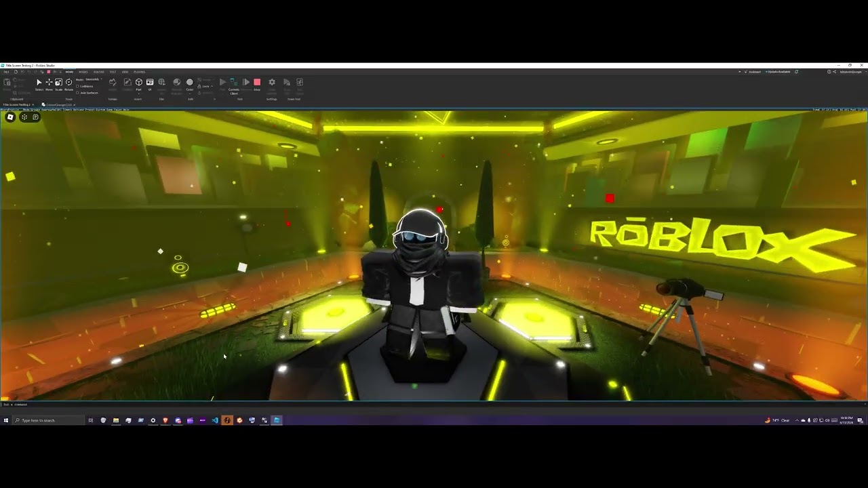This screenshot has width=868, height=488.
Task: Open the Terrain Editor
Action: click(x=113, y=84)
